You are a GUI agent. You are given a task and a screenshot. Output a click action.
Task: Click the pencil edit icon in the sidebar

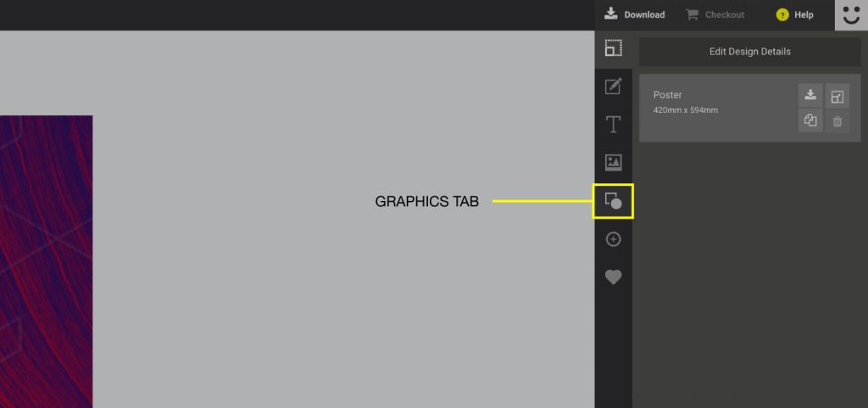tap(613, 87)
